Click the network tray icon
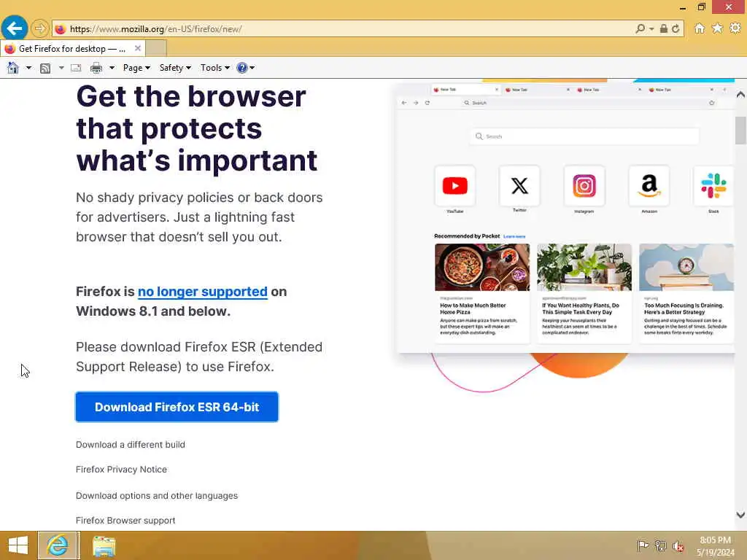This screenshot has width=747, height=560. (x=660, y=545)
